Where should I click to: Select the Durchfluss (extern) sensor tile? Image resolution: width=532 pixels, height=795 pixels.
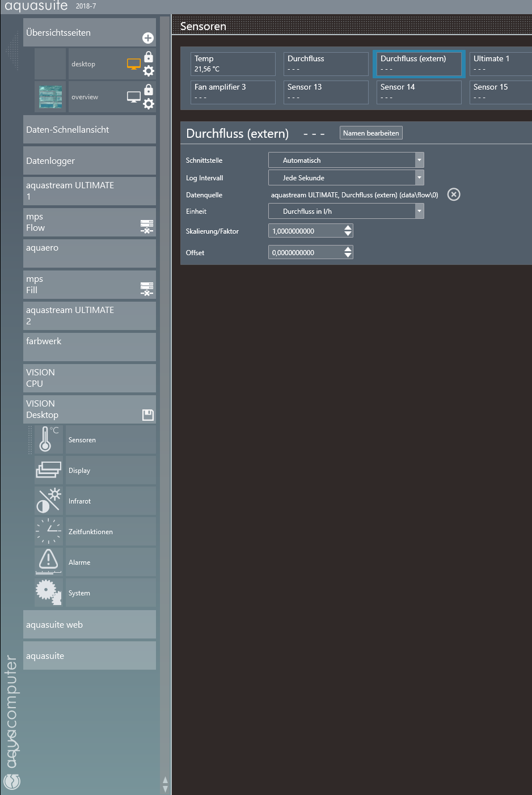click(x=419, y=64)
